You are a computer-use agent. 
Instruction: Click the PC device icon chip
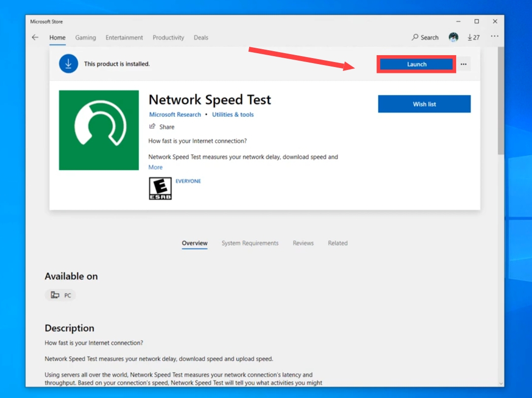click(x=61, y=295)
